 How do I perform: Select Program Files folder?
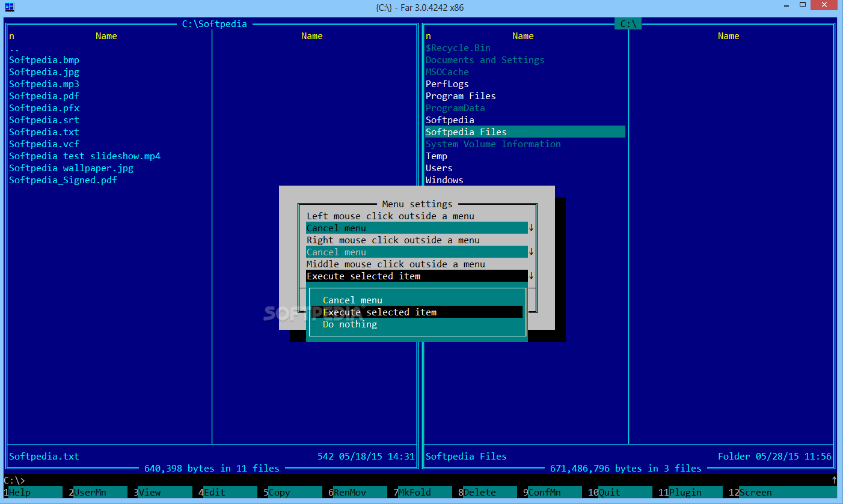[461, 96]
